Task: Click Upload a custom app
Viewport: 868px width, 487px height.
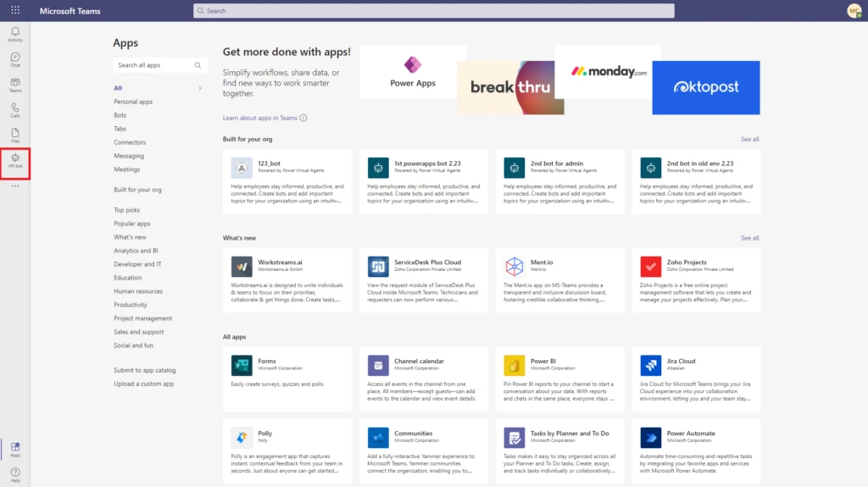Action: coord(144,384)
